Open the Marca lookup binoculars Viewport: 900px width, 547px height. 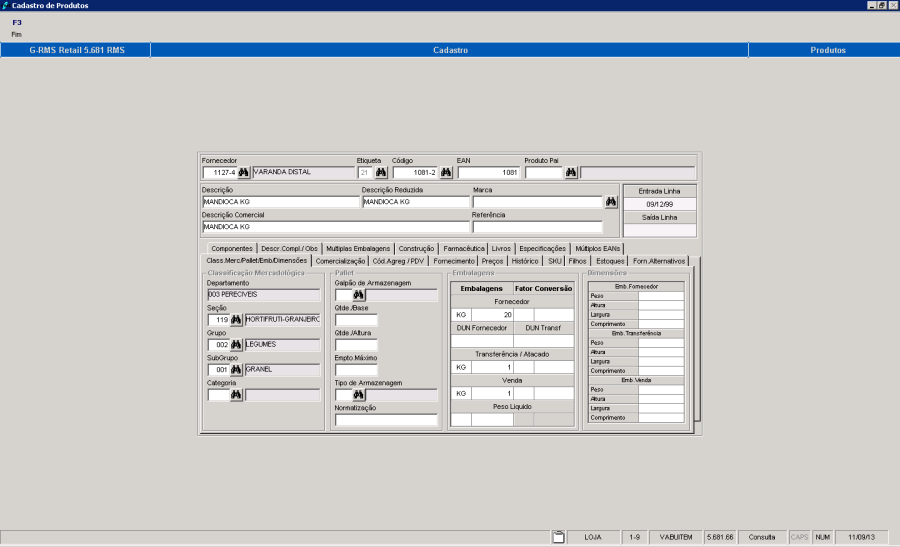point(611,202)
